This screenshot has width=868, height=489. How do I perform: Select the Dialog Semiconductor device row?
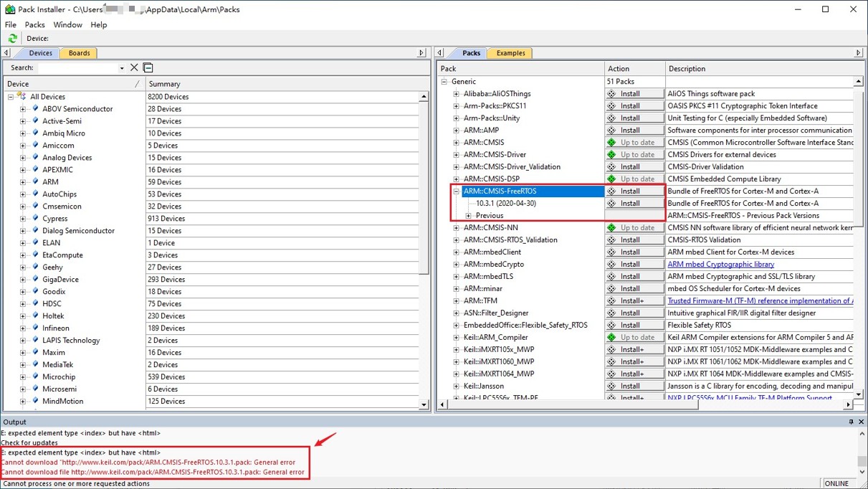click(78, 231)
